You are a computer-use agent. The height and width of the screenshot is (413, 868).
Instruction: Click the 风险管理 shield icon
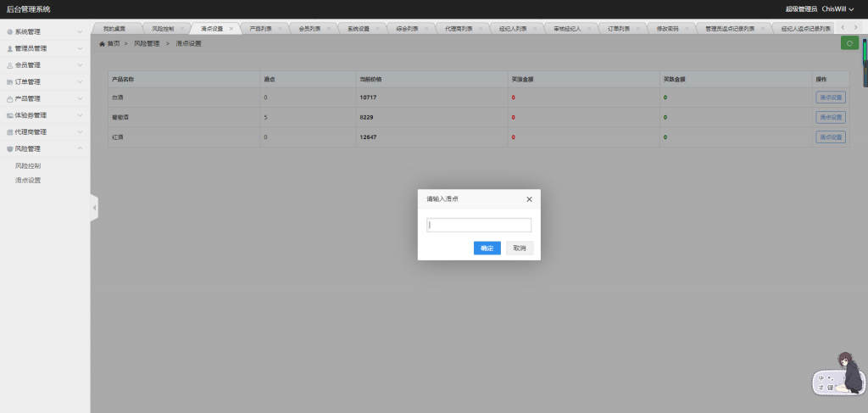[10, 149]
